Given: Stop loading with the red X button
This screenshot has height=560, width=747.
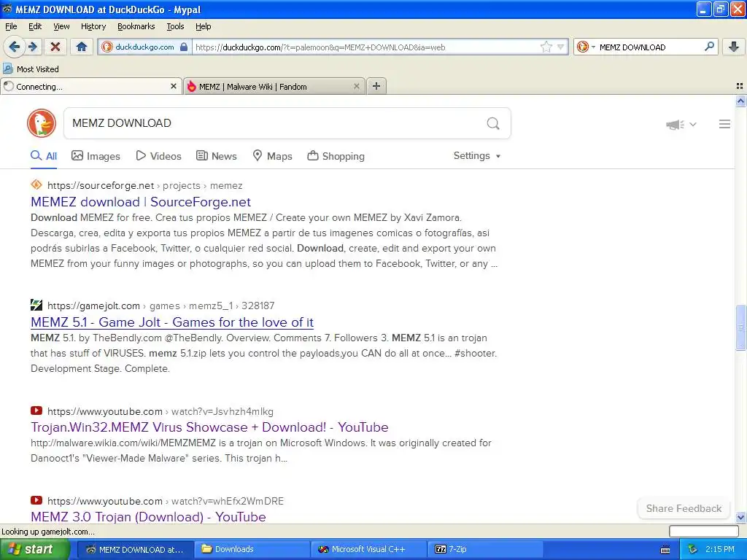Looking at the screenshot, I should [x=55, y=47].
